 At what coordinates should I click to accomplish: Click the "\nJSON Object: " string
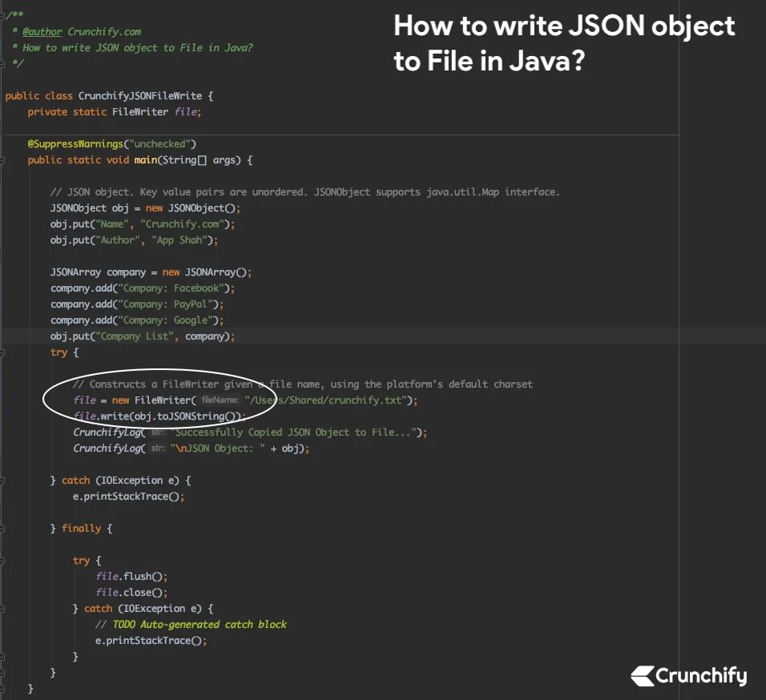tap(217, 449)
